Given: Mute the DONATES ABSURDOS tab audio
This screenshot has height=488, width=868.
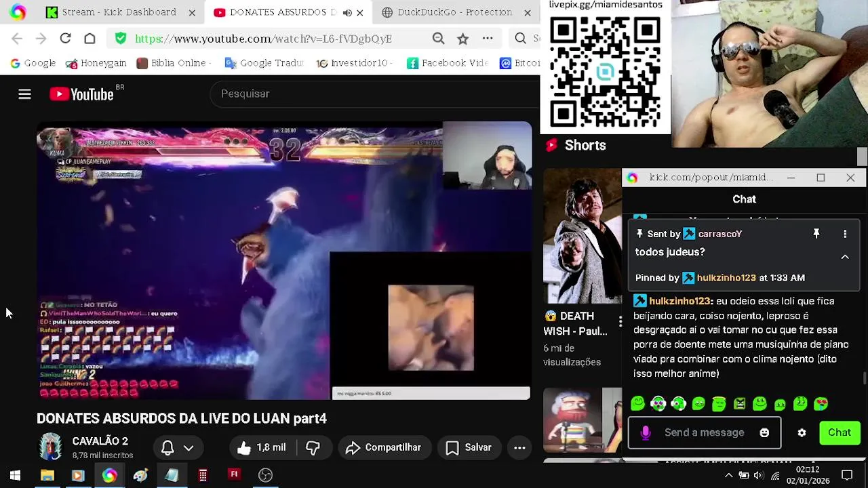Looking at the screenshot, I should (x=347, y=12).
